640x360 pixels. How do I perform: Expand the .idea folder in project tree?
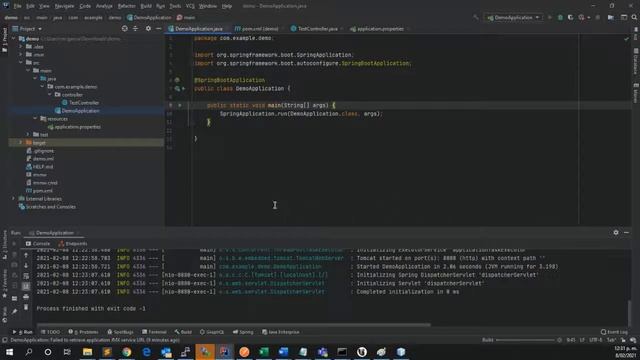(21, 47)
